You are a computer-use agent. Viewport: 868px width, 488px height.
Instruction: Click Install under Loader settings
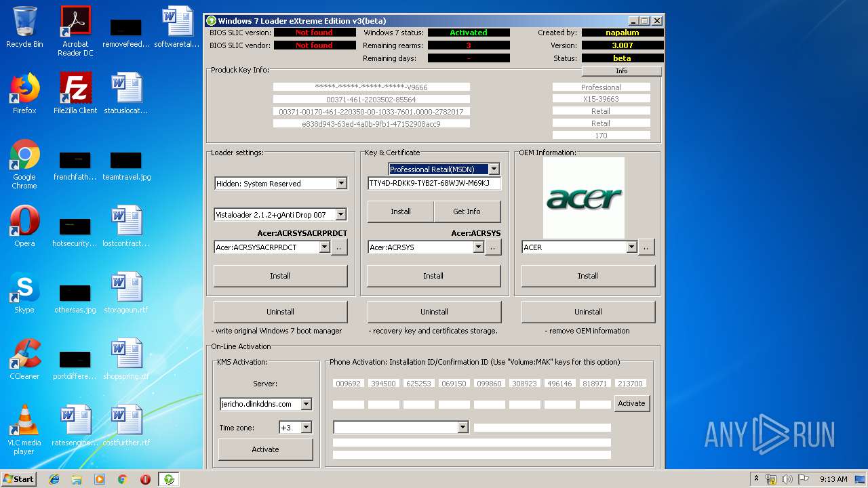click(280, 276)
